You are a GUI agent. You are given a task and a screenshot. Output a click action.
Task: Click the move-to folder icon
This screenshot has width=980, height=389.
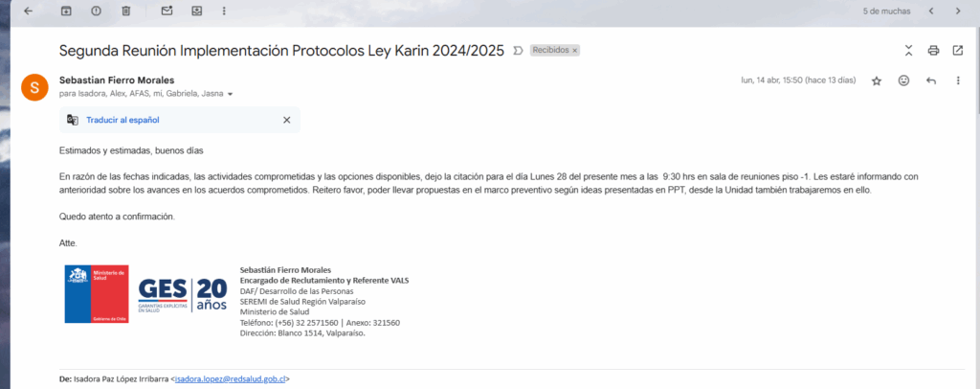(197, 11)
